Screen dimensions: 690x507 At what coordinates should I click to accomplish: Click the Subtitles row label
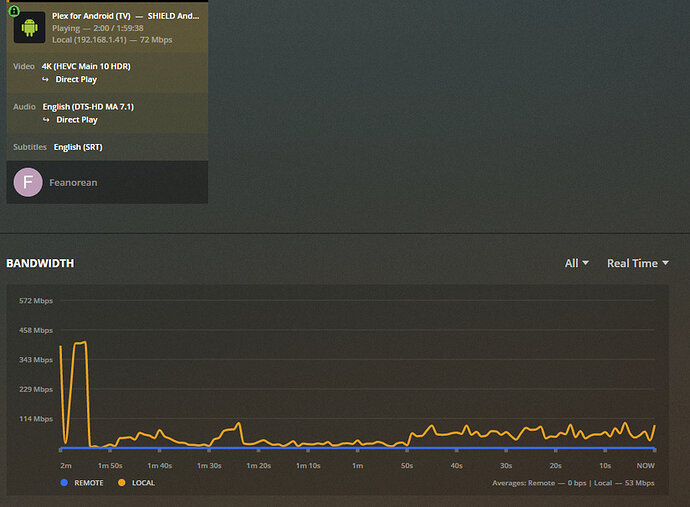29,147
